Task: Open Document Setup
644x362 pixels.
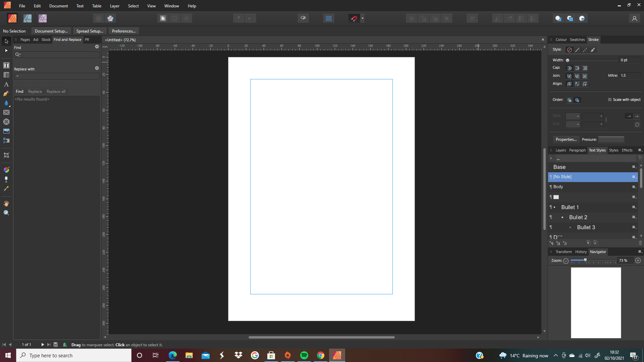Action: click(x=51, y=31)
